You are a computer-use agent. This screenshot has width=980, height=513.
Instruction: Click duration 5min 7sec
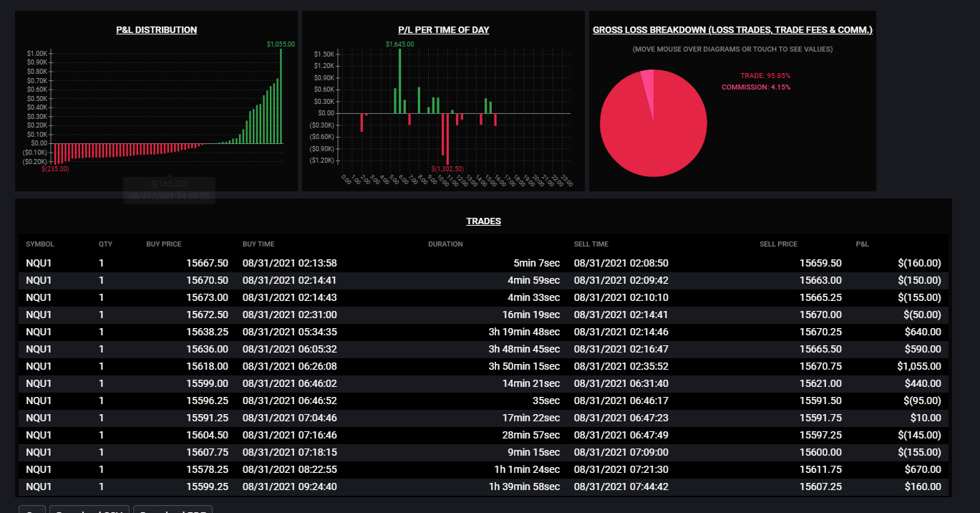pos(535,264)
